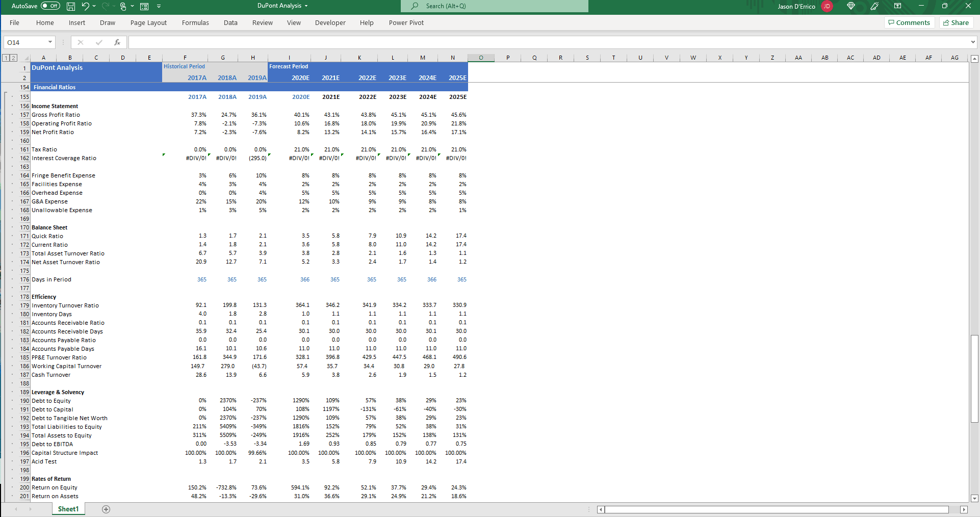The width and height of the screenshot is (980, 517).
Task: Click the Undo arrow icon
Action: (85, 6)
